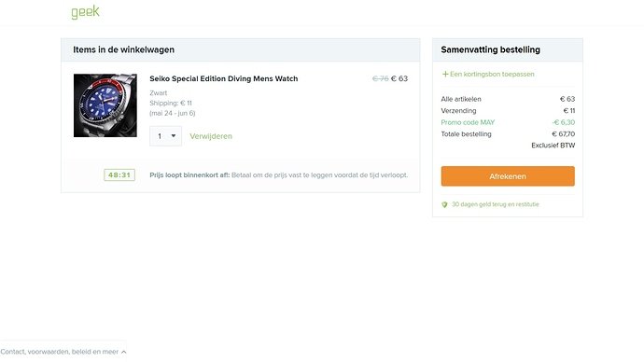Click the Seiko watch product thumbnail
Screen dimensions: 644x362
point(105,105)
